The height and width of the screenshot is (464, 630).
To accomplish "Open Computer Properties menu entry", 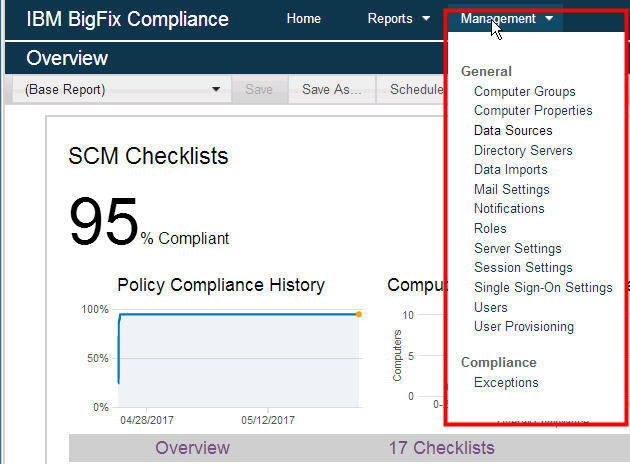I will [x=533, y=111].
